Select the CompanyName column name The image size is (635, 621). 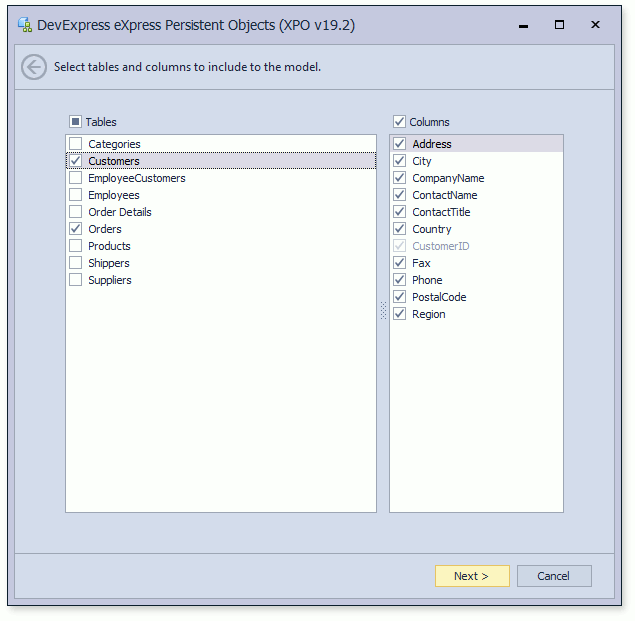(x=448, y=178)
